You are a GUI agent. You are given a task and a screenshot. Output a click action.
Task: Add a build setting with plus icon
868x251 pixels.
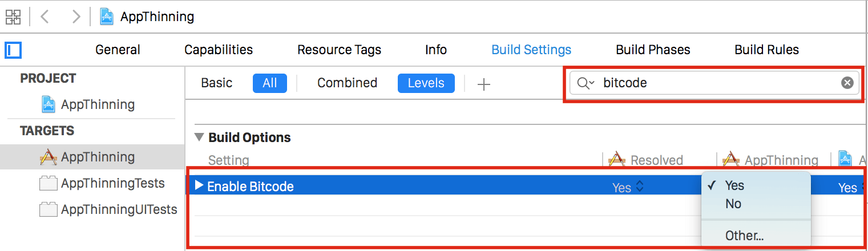pyautogui.click(x=484, y=84)
